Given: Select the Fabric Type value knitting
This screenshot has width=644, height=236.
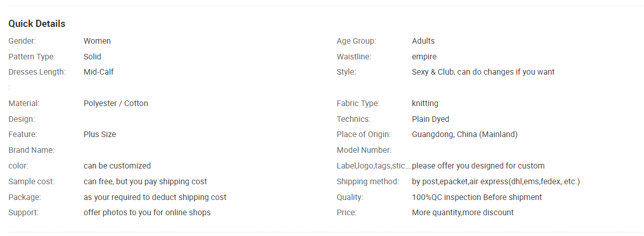Looking at the screenshot, I should click(425, 104).
